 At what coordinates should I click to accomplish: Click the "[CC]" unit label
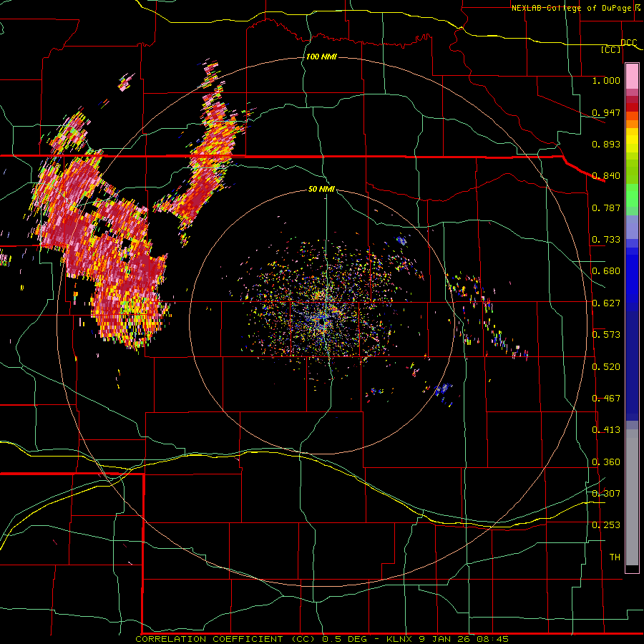pyautogui.click(x=611, y=49)
